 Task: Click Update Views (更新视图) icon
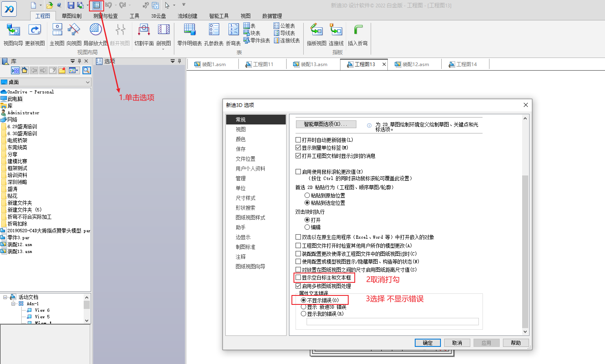(35, 35)
